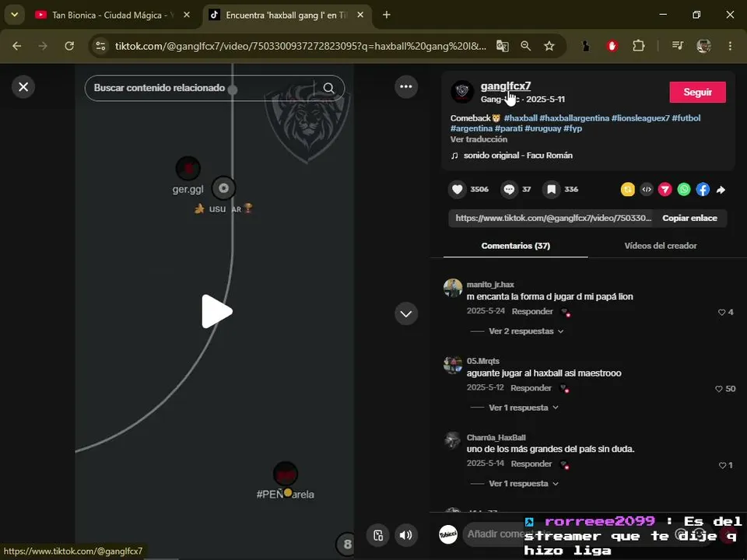Open ganglfcx7 profile username link

pos(506,86)
